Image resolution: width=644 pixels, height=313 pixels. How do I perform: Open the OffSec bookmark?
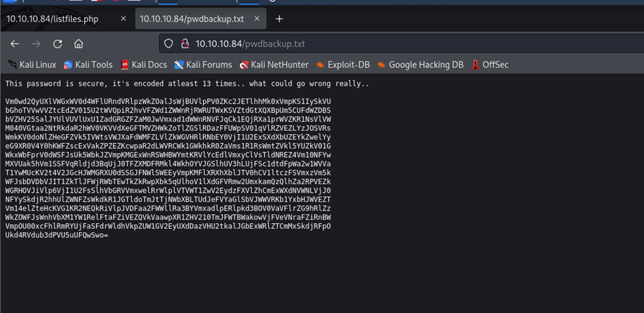490,64
